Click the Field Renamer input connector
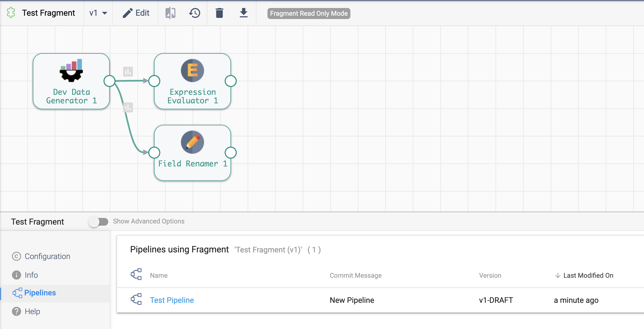This screenshot has height=329, width=644. (154, 152)
